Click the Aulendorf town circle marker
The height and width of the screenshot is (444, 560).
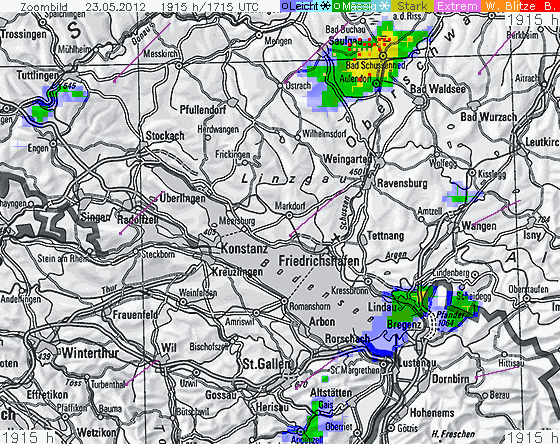pyautogui.click(x=376, y=83)
